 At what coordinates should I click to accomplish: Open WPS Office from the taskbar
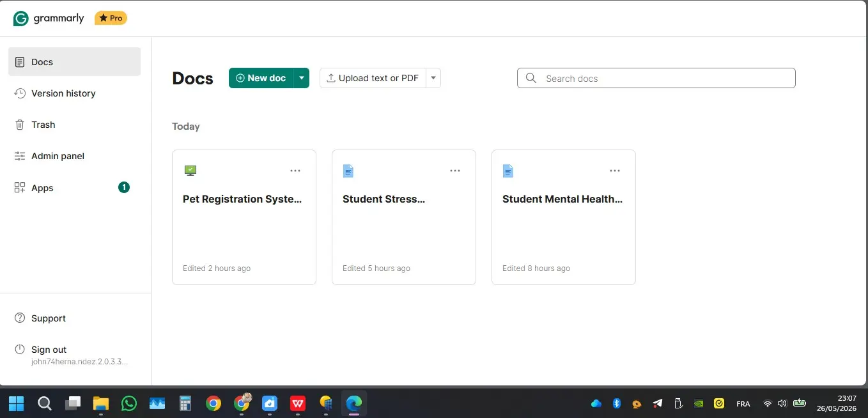(x=298, y=403)
